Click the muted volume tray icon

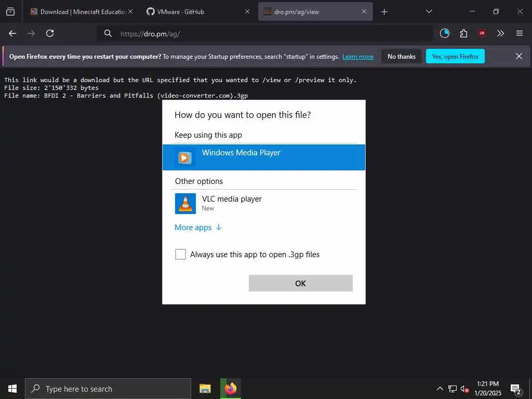464,389
